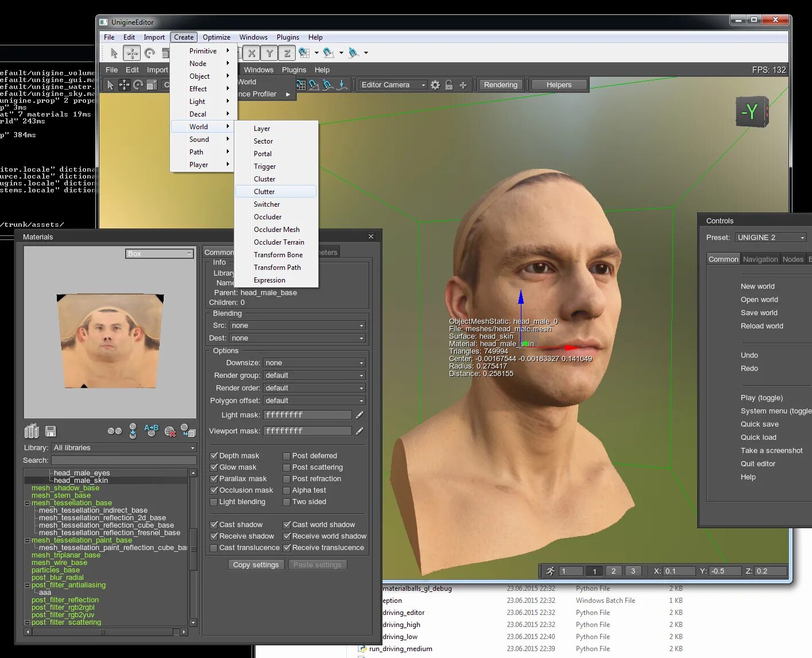Image resolution: width=812 pixels, height=658 pixels.
Task: Open the Polygon offset dropdown
Action: pyautogui.click(x=314, y=401)
